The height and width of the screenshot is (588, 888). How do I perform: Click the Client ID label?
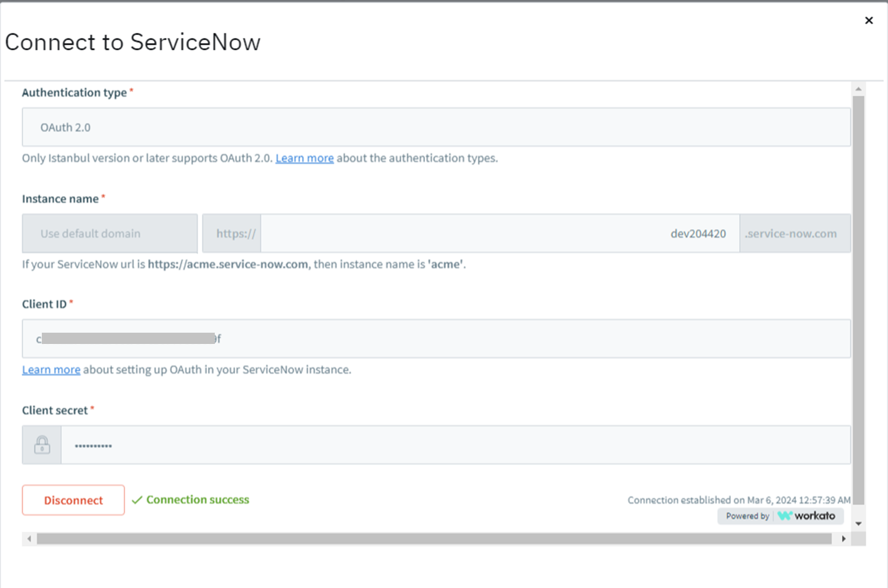[45, 304]
